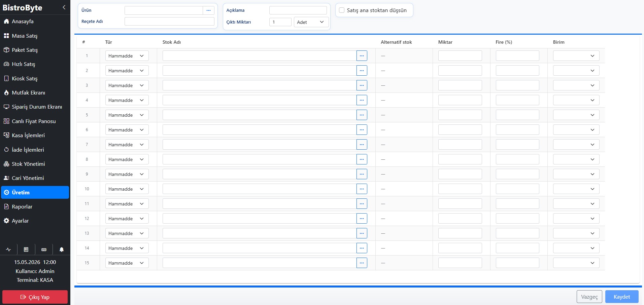Click the Çıkış Yap logout button

[35, 297]
